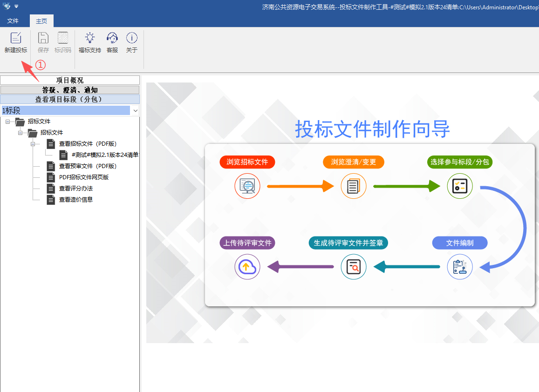Click the 浏览澄清/变更 documents icon
Image resolution: width=539 pixels, height=392 pixels.
[x=354, y=186]
